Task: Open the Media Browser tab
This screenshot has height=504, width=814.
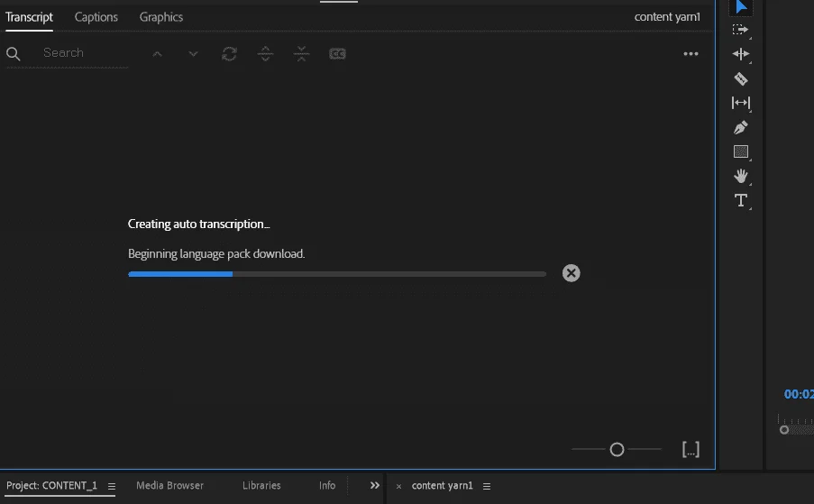Action: [x=169, y=486]
